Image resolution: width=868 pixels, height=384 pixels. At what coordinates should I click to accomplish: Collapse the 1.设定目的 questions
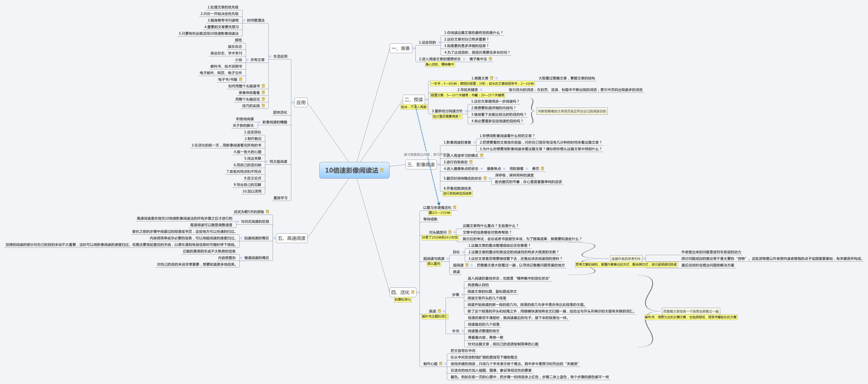tap(439, 43)
